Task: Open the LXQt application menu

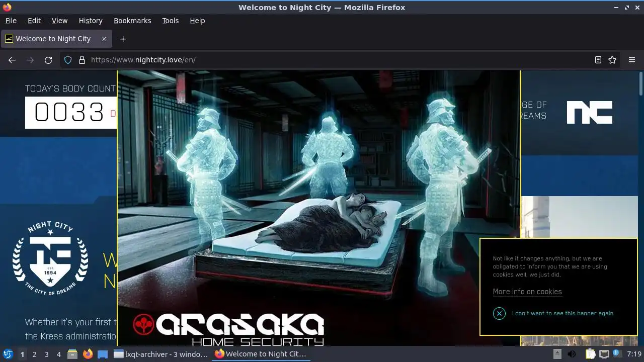Action: tap(8, 354)
